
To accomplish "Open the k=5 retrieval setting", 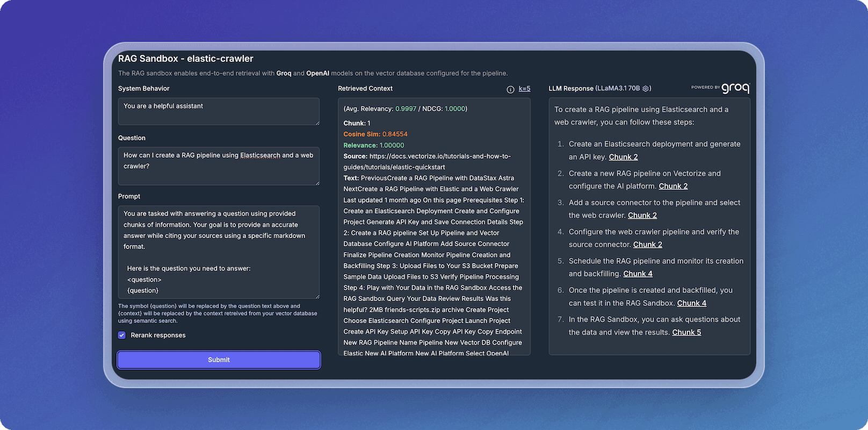I will 524,89.
